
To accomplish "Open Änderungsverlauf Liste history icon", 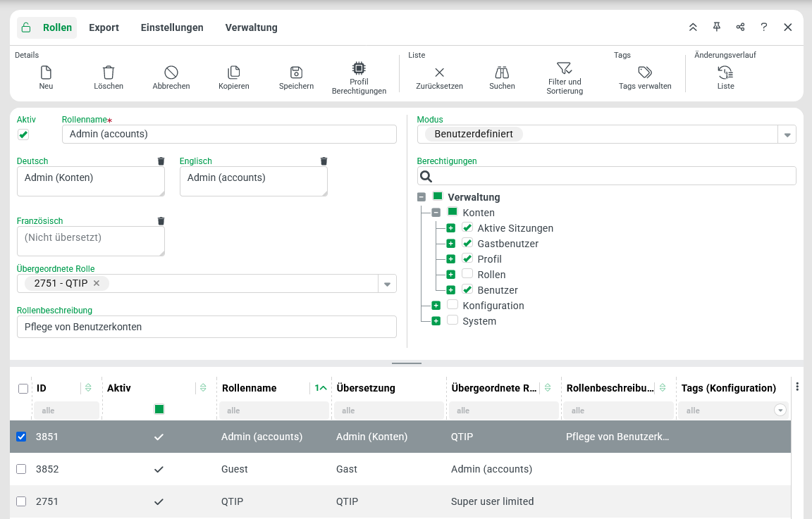I will point(725,72).
